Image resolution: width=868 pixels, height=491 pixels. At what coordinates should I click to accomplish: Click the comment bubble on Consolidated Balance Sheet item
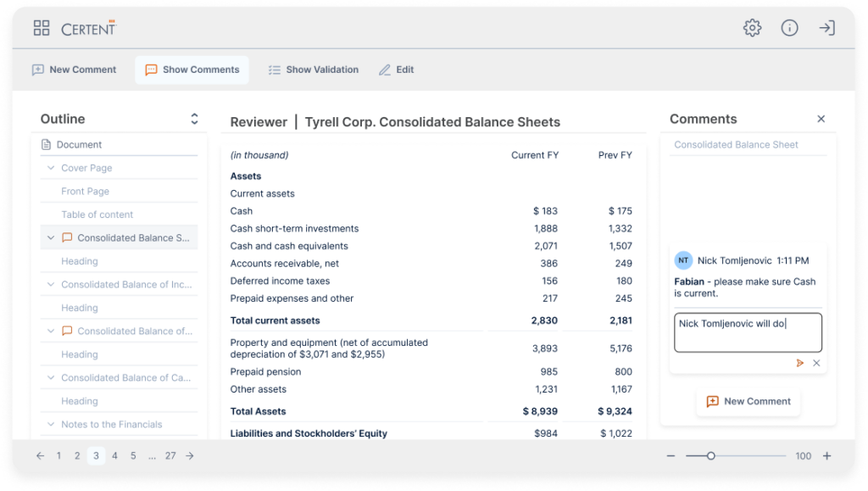coord(67,237)
